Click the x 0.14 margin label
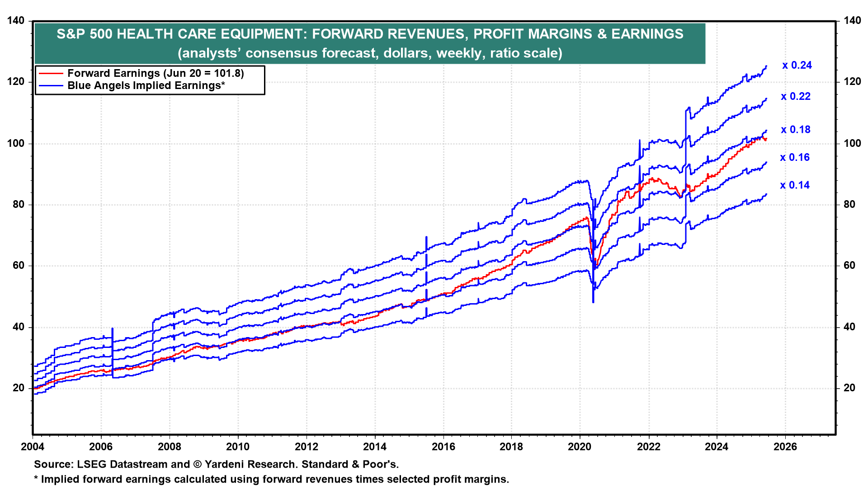 click(x=795, y=185)
